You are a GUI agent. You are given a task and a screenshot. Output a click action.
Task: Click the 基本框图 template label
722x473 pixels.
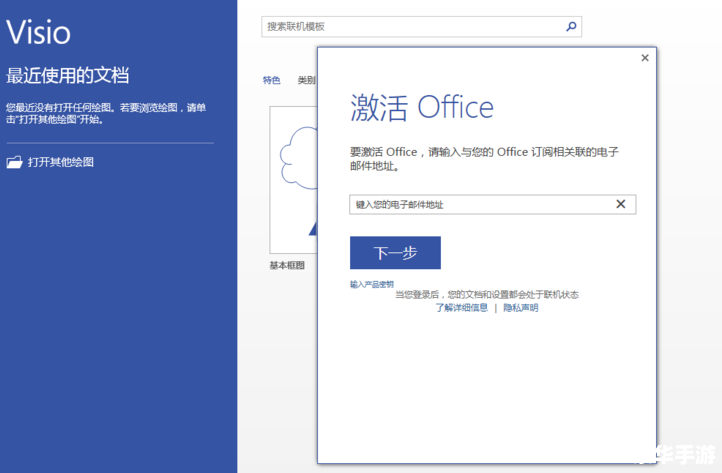tap(287, 265)
